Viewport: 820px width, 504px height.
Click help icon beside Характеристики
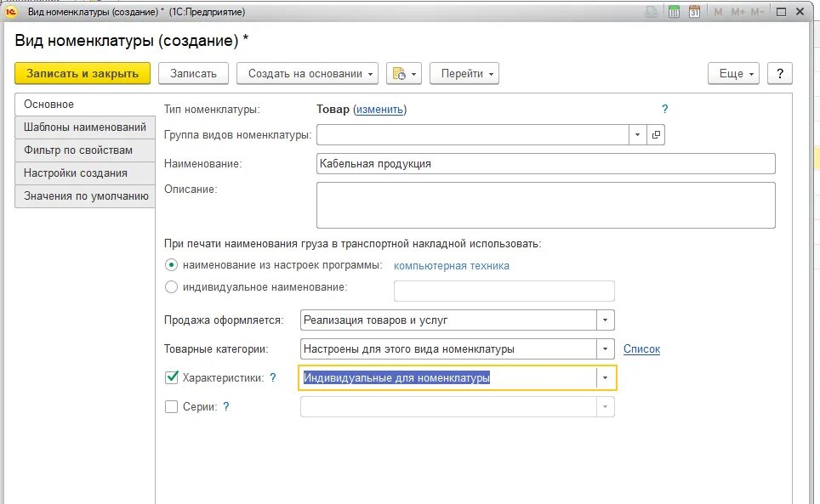pos(273,377)
